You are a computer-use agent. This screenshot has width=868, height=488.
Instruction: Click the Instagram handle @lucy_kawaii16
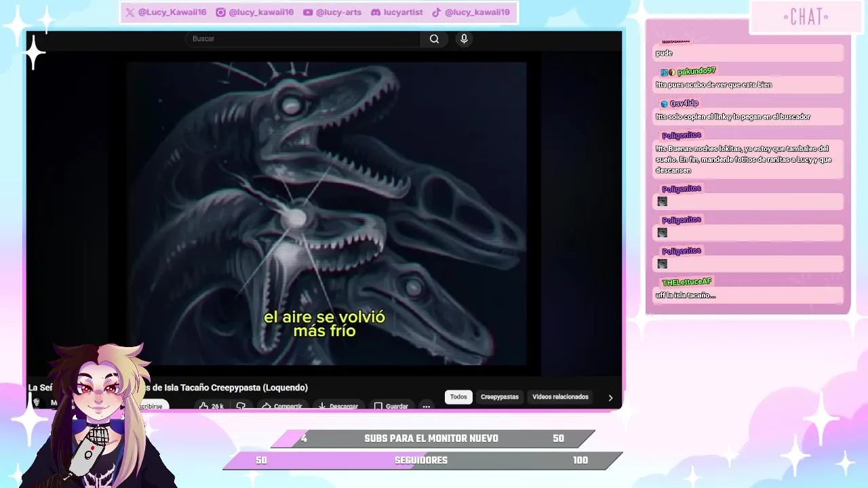click(261, 12)
